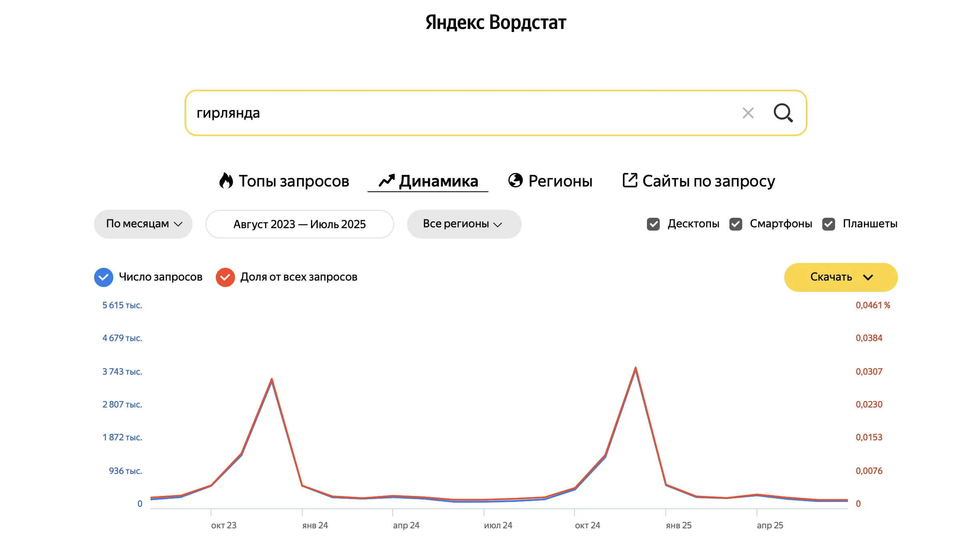Expand the Все регионы dropdown
Viewport: 980px width, 554px height.
[464, 224]
